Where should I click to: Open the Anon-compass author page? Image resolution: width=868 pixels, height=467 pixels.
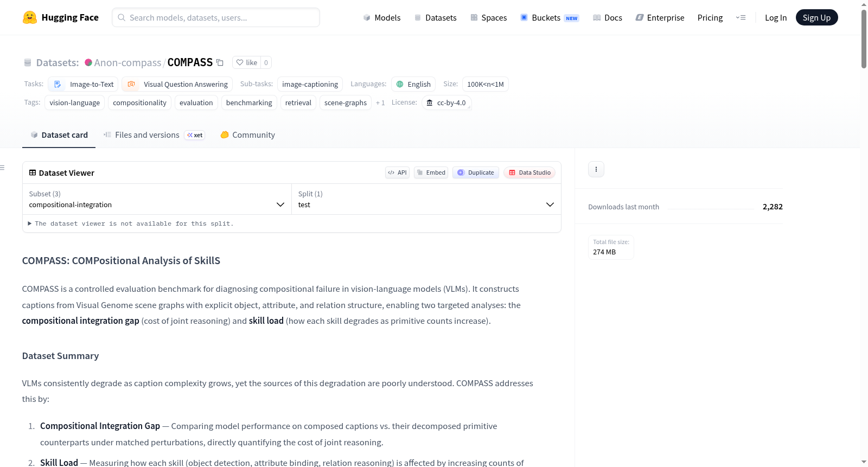pyautogui.click(x=127, y=62)
